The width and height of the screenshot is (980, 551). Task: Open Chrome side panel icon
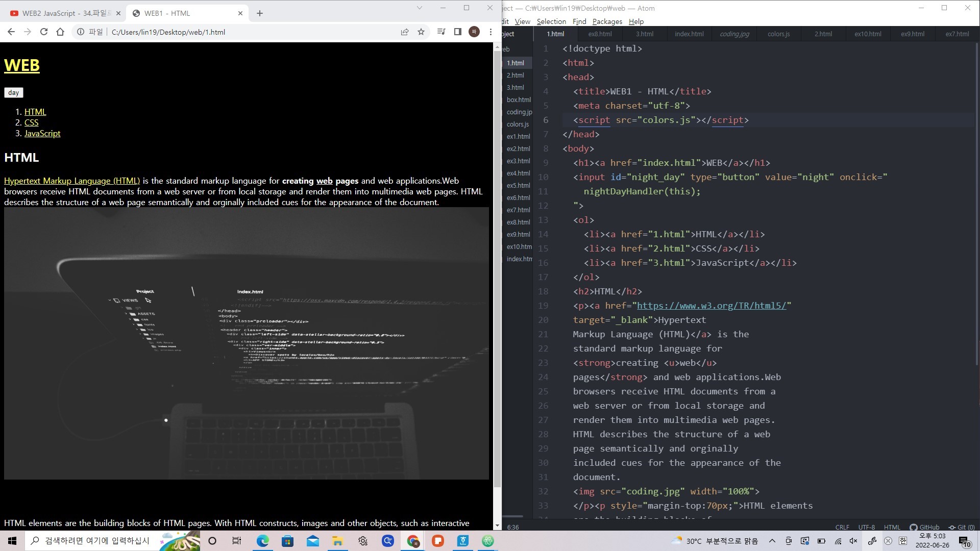(x=457, y=32)
